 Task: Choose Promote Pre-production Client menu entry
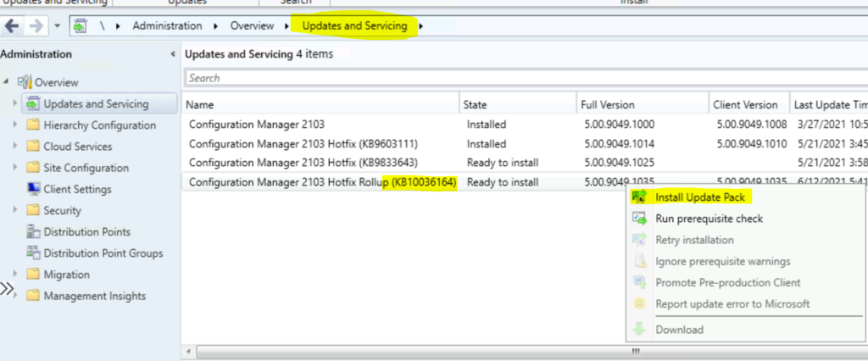pos(728,282)
